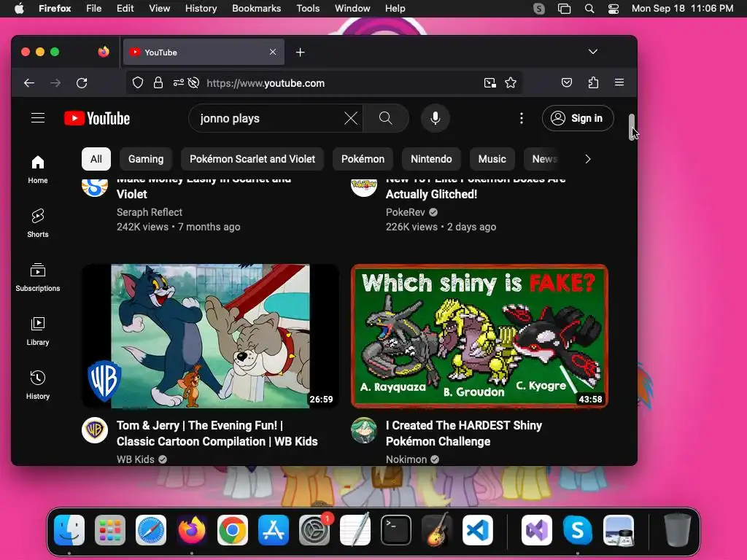Screen dimensions: 747x560
Task: Click the tracking protection shield icon
Action: 138,83
